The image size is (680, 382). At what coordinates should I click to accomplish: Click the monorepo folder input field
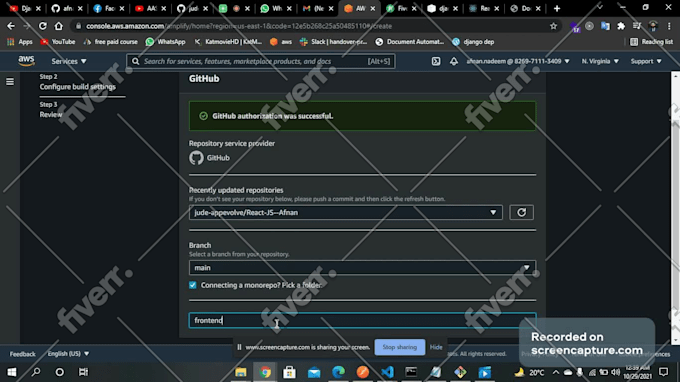(362, 320)
